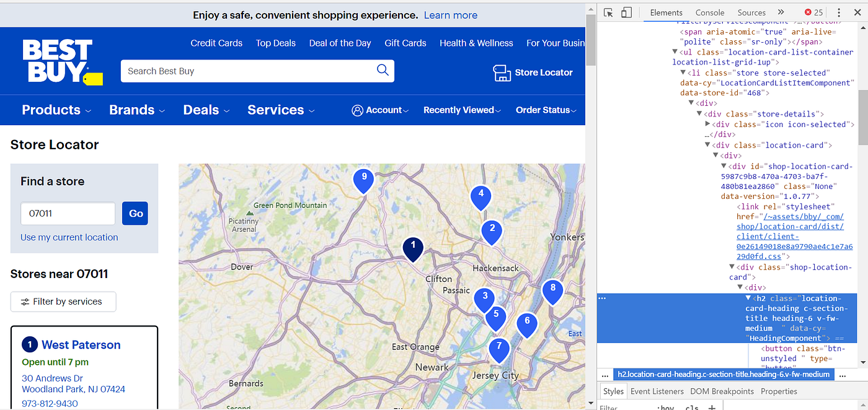868x410 pixels.
Task: Click the red error count badge
Action: pyautogui.click(x=814, y=12)
